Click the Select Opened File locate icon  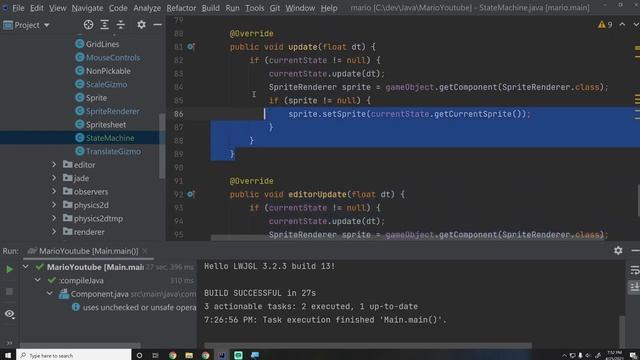(x=88, y=25)
